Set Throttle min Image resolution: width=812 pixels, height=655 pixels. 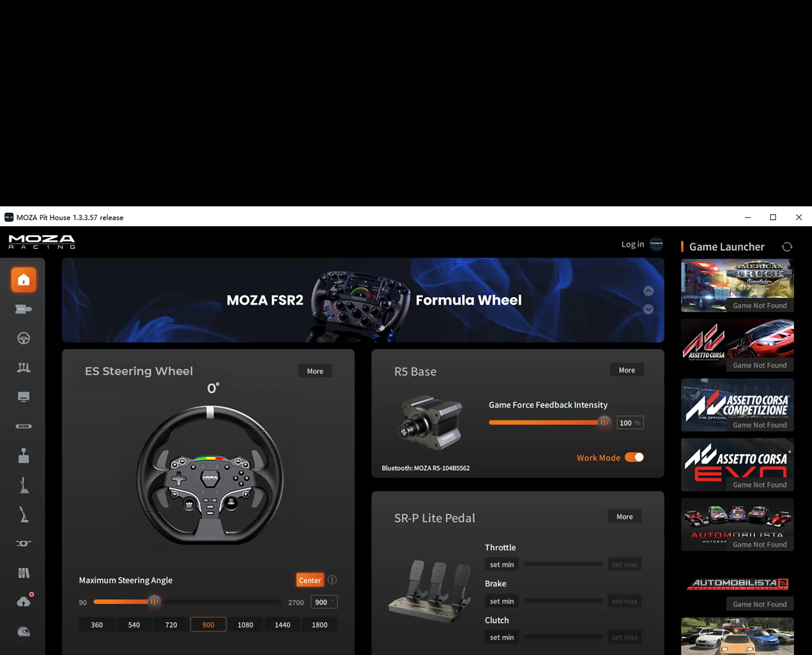tap(502, 565)
